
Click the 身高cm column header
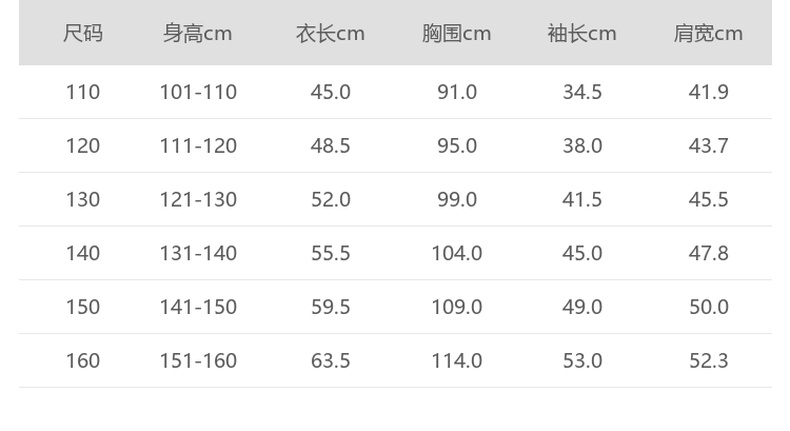[198, 34]
